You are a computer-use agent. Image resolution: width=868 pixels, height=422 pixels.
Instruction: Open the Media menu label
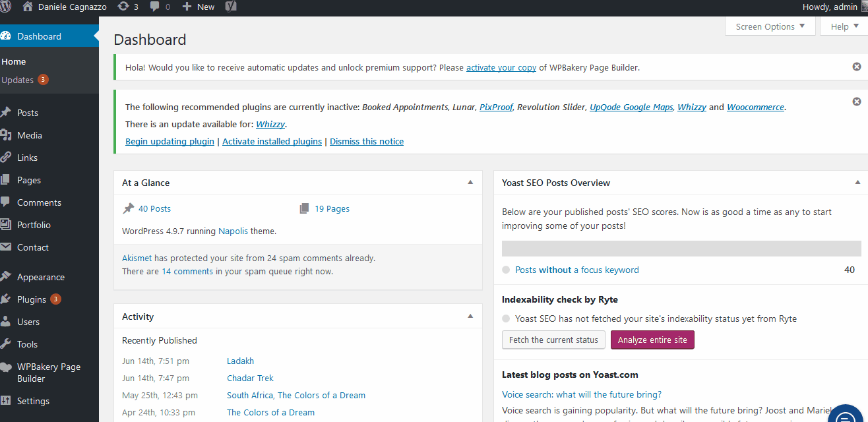tap(30, 135)
